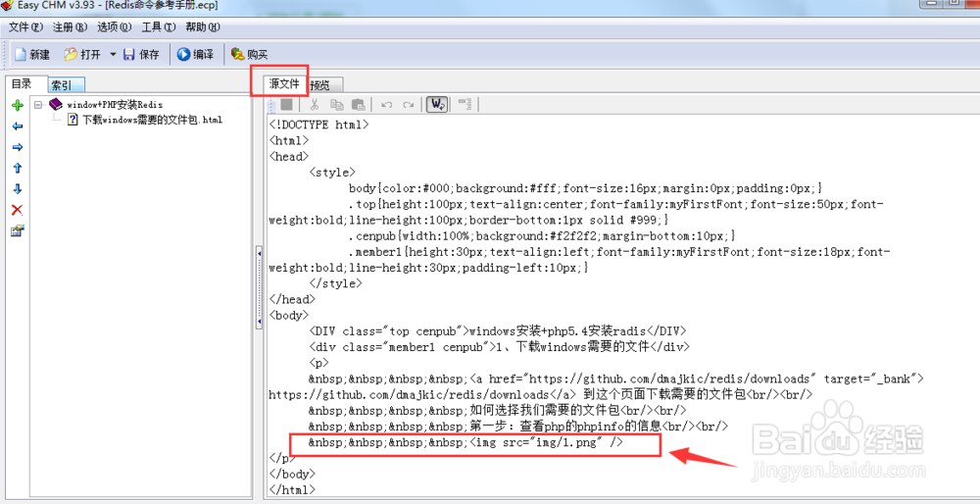
Task: Toggle the word wrap button
Action: pyautogui.click(x=436, y=104)
